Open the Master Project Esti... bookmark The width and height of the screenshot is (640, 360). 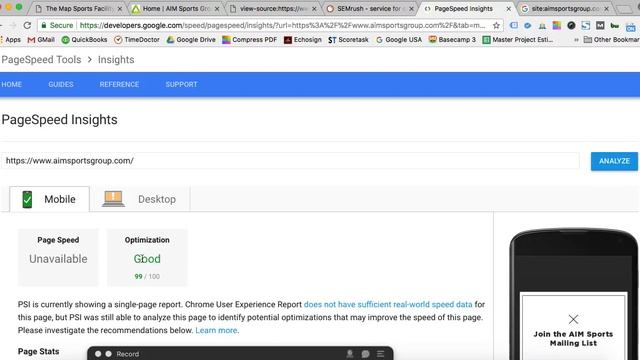pos(518,40)
